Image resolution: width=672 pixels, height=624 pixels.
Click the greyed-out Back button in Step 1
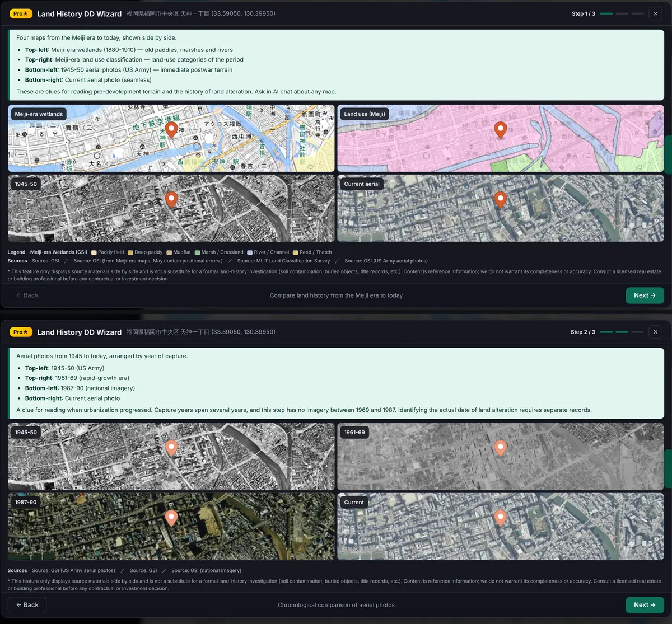(x=27, y=295)
